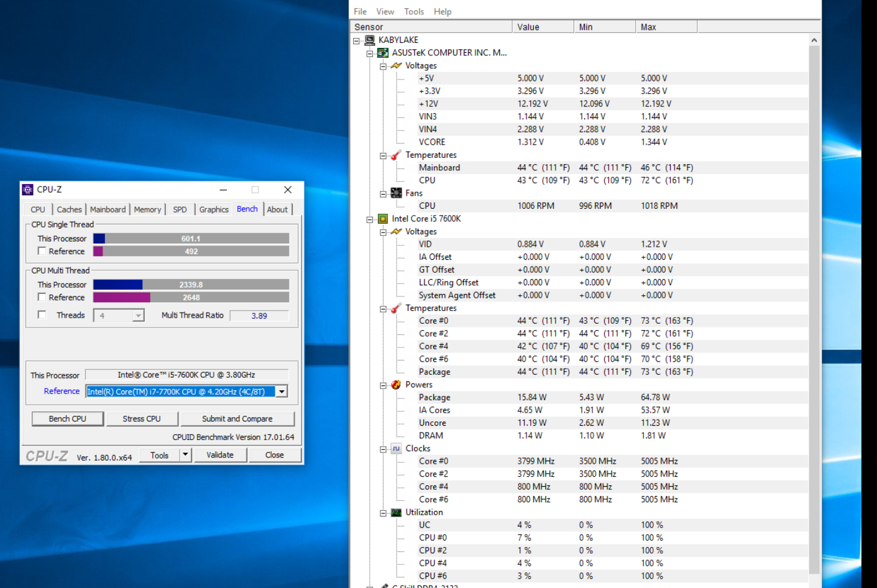Viewport: 877px width, 588px height.
Task: Switch to the Mainboard tab
Action: point(108,209)
